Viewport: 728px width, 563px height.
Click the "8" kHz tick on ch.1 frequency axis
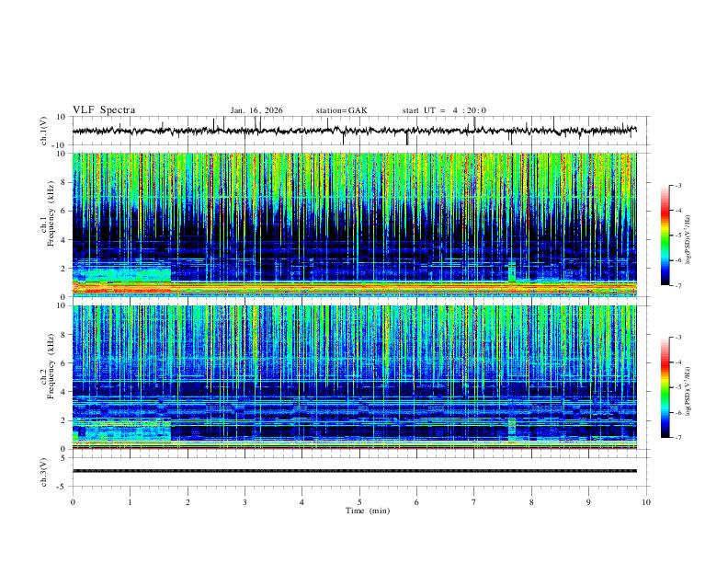pos(63,182)
